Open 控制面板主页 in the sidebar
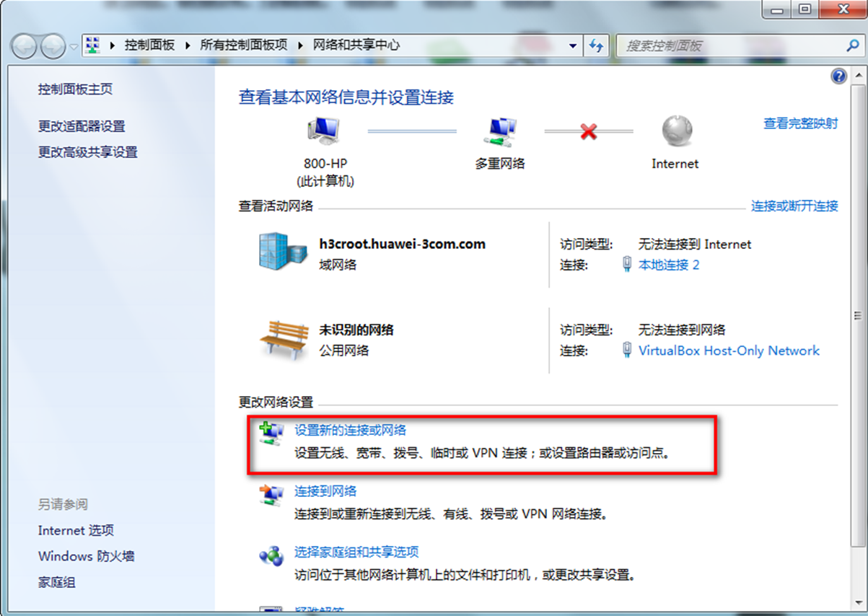The image size is (868, 616). coord(75,89)
